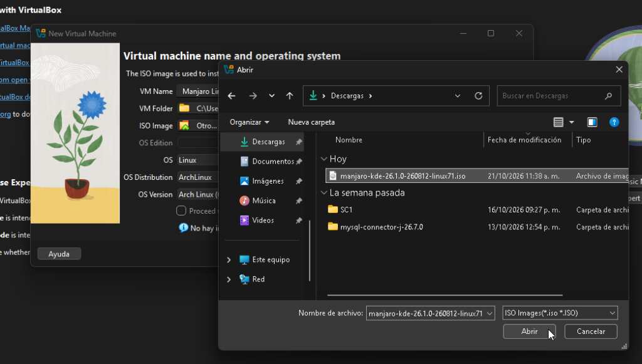This screenshot has width=642, height=364.
Task: Click the pin icon beside Descargas
Action: 299,142
